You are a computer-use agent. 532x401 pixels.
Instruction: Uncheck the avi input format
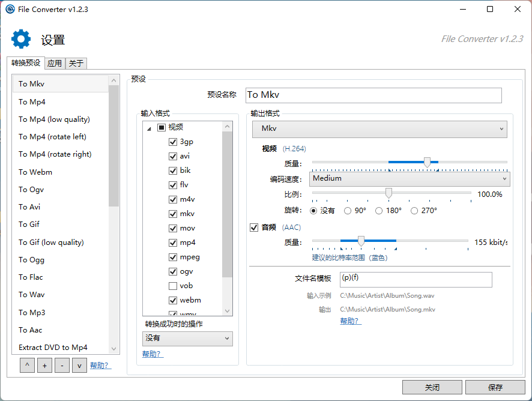pyautogui.click(x=173, y=156)
